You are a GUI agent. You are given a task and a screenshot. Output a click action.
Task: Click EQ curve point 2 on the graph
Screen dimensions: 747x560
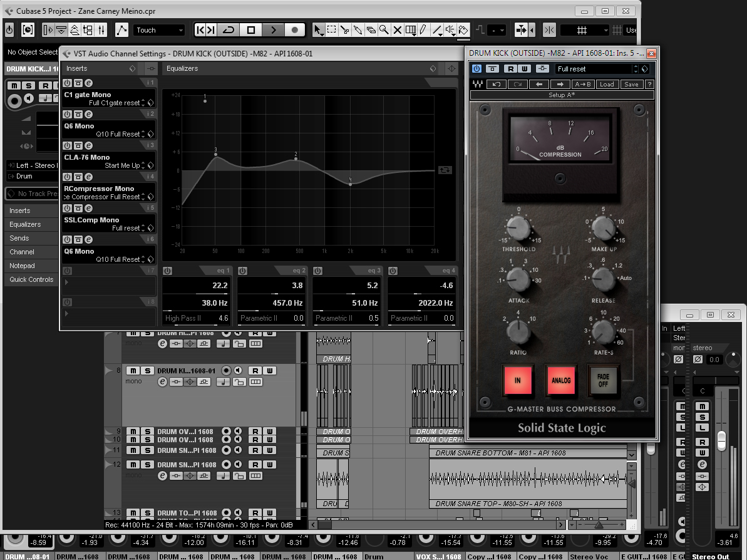tap(296, 158)
